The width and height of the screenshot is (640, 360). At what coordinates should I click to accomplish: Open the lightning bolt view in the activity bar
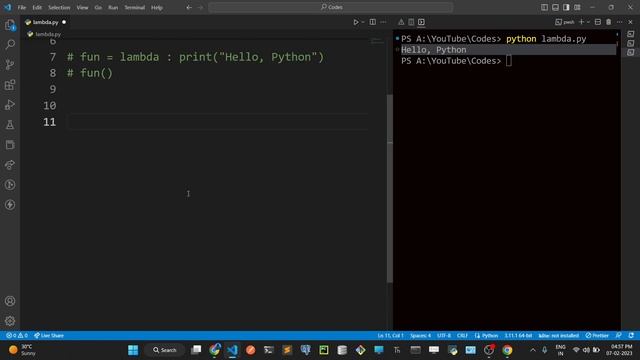10,205
